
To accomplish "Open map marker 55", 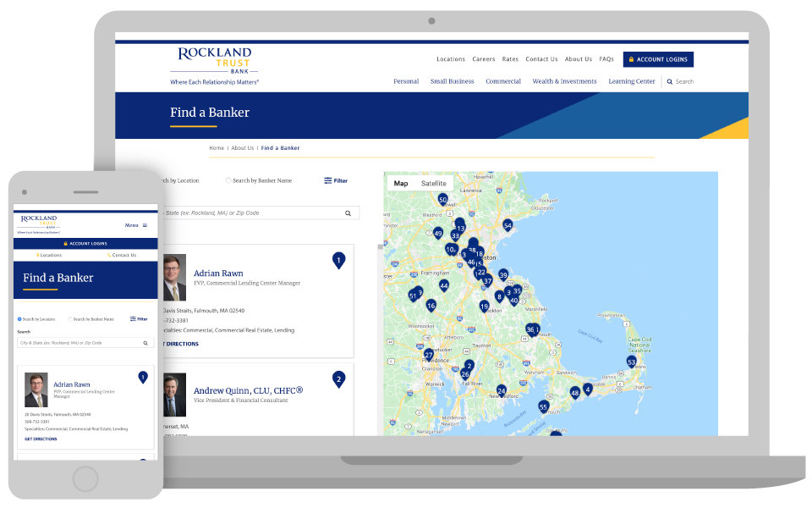I will 543,407.
